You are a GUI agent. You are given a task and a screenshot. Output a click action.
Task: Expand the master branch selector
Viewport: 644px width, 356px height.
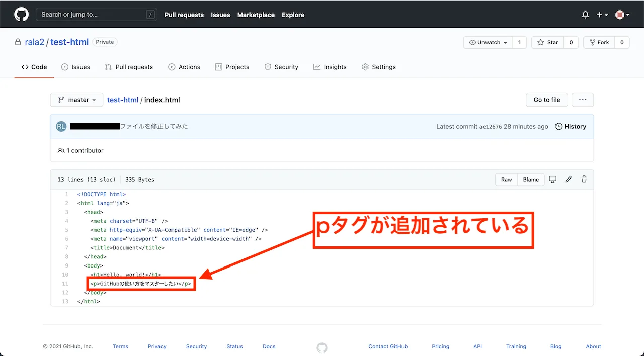click(76, 100)
